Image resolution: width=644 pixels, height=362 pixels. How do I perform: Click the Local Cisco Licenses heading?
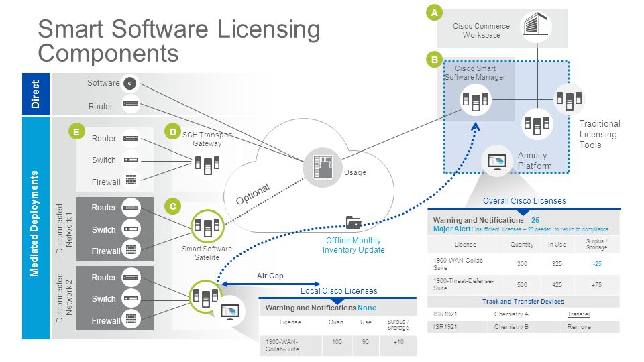click(x=339, y=290)
